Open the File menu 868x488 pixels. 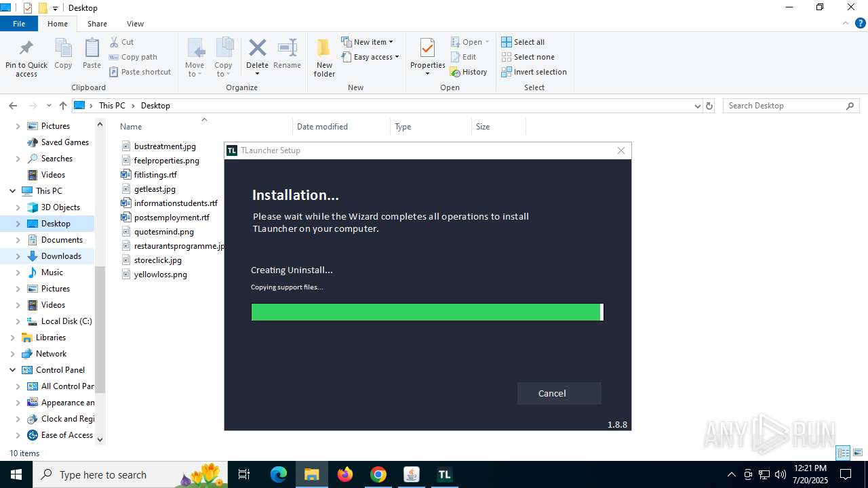[19, 24]
